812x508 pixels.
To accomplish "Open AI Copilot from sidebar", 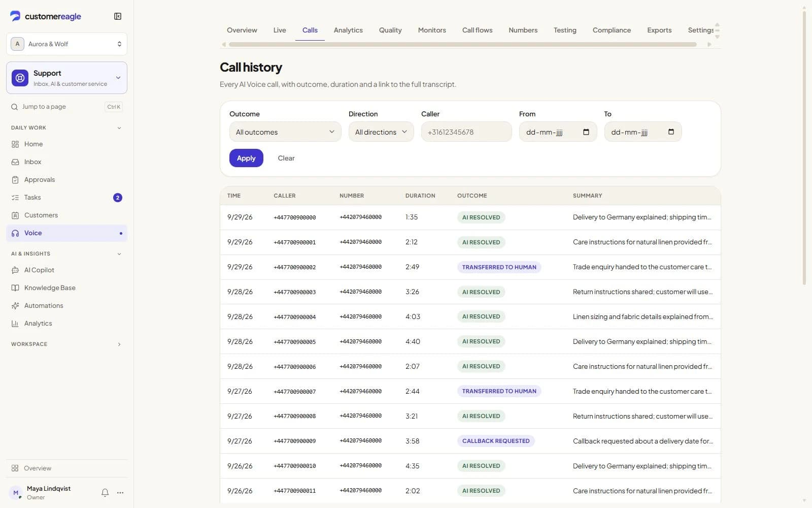I will click(66, 270).
